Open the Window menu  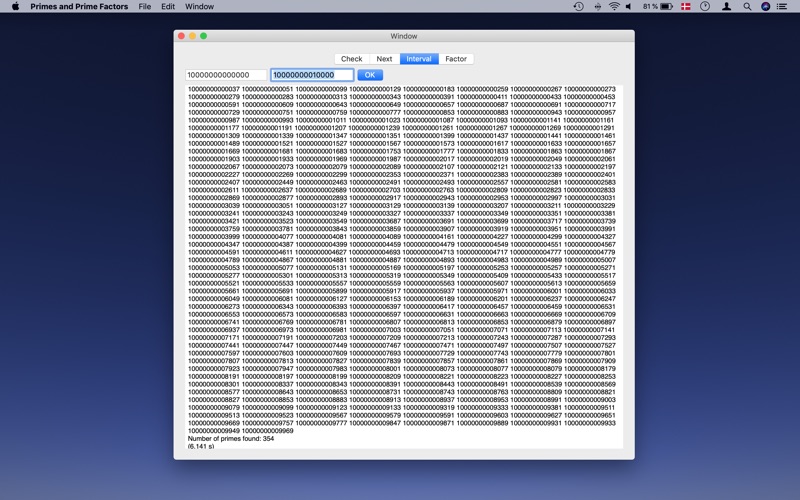[x=199, y=7]
